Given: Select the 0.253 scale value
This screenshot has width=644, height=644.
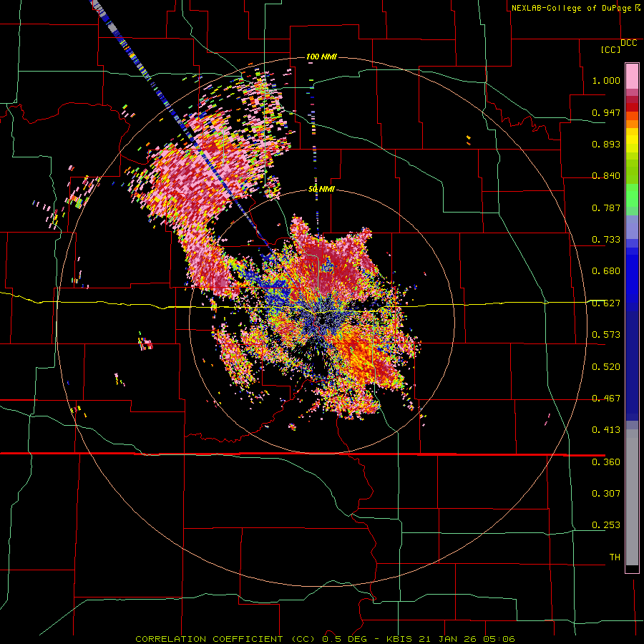Looking at the screenshot, I should point(606,525).
